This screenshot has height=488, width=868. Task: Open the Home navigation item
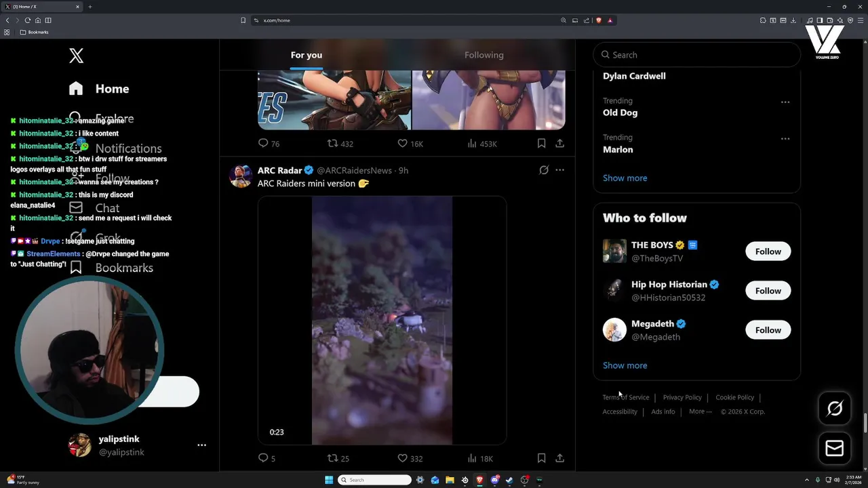99,89
